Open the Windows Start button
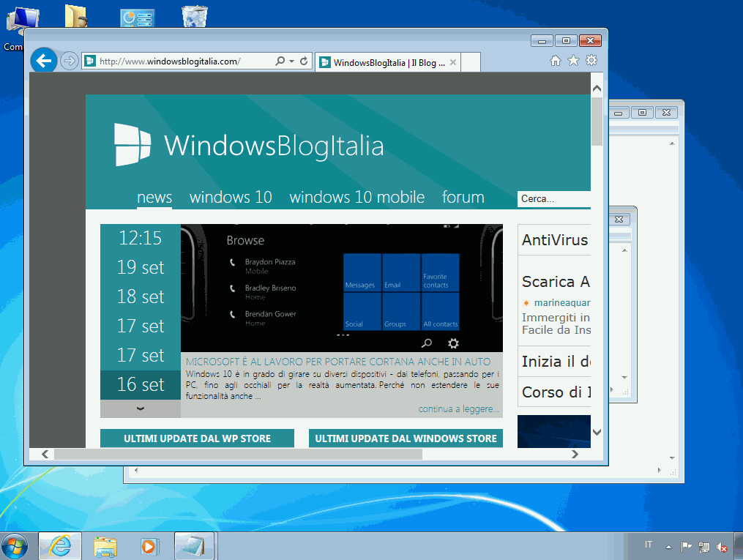 pyautogui.click(x=15, y=546)
